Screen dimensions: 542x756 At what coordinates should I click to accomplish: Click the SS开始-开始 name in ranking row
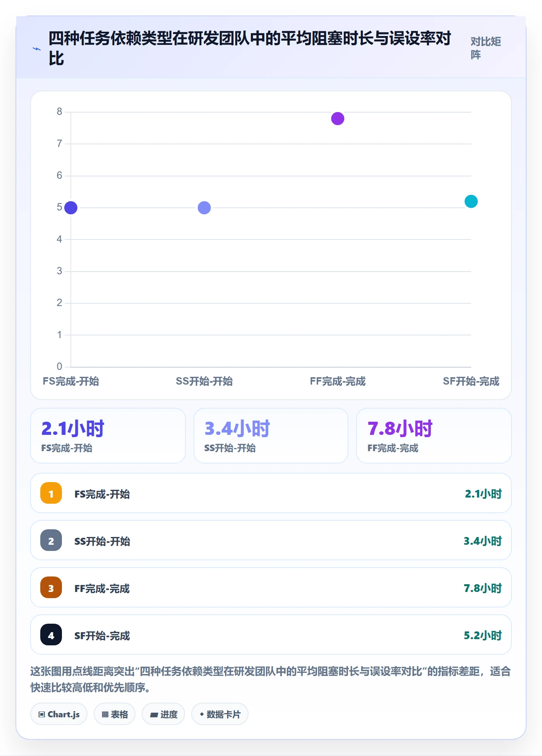[x=102, y=541]
